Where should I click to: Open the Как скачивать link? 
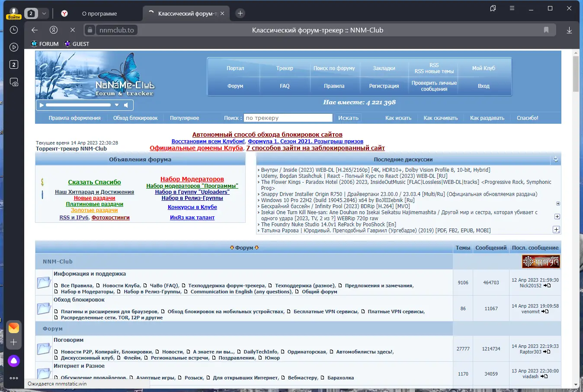click(x=441, y=118)
